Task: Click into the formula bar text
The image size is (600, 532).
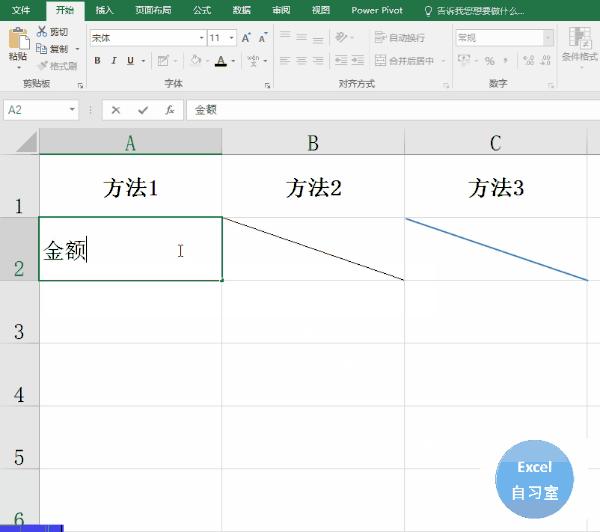Action: tap(393, 110)
